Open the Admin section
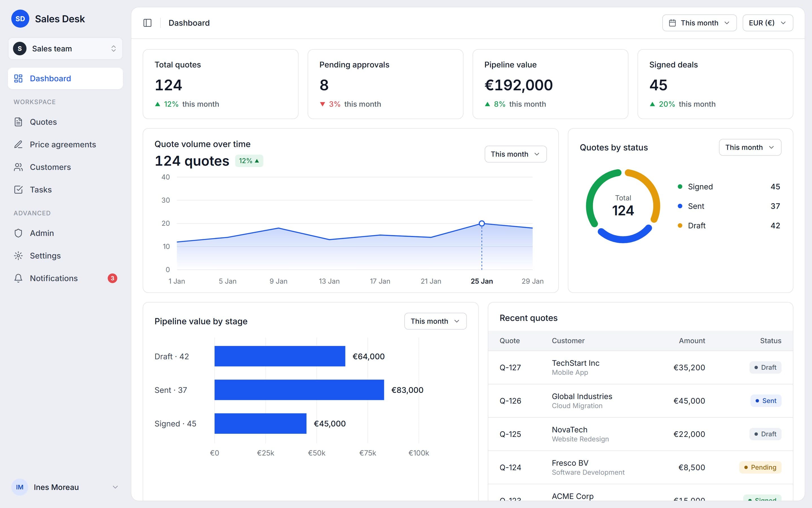 [x=65, y=233]
